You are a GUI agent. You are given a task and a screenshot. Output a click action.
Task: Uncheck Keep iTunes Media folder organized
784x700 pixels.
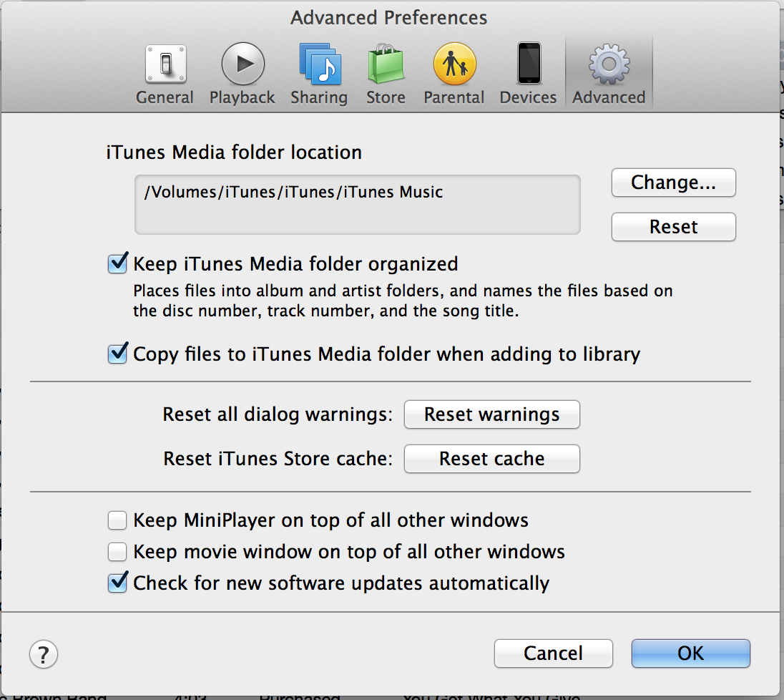pyautogui.click(x=117, y=263)
